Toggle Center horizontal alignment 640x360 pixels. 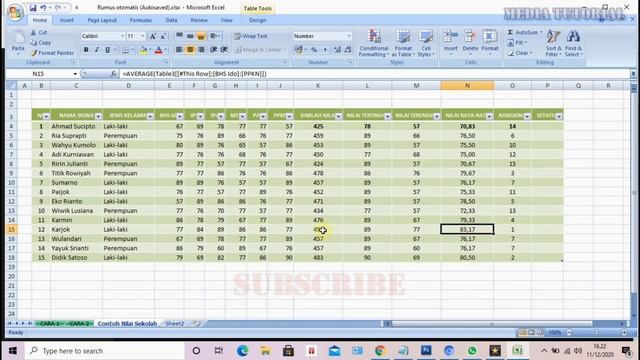pos(190,50)
